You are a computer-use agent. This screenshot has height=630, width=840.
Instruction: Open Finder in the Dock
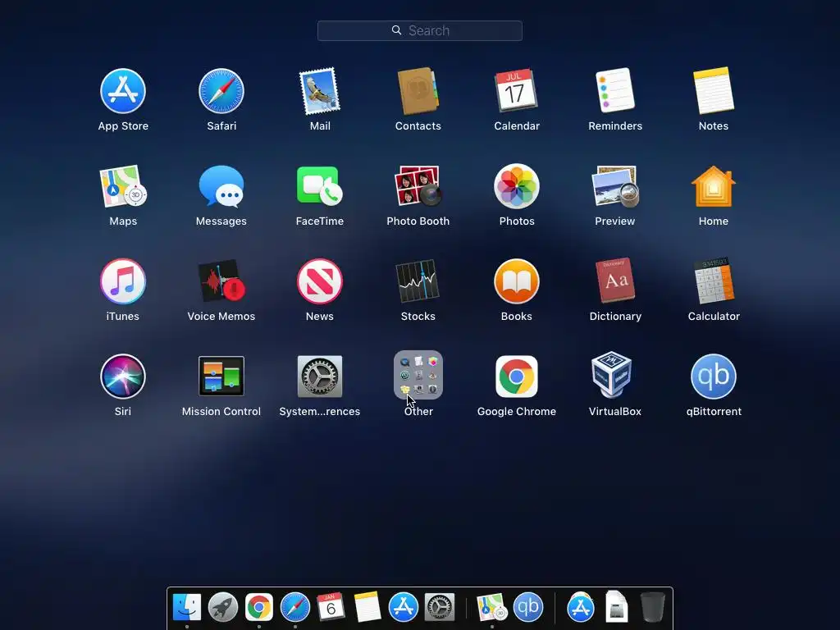187,607
